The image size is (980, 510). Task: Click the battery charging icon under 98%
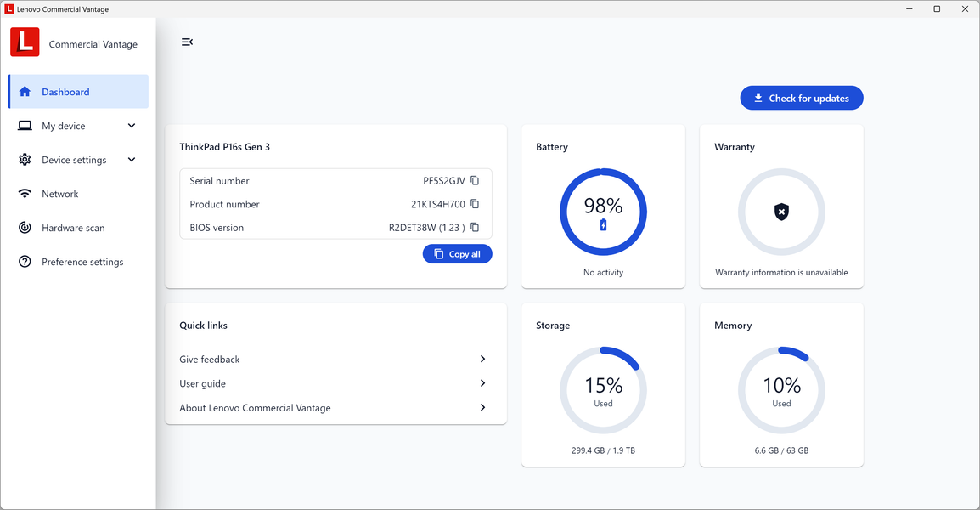603,224
